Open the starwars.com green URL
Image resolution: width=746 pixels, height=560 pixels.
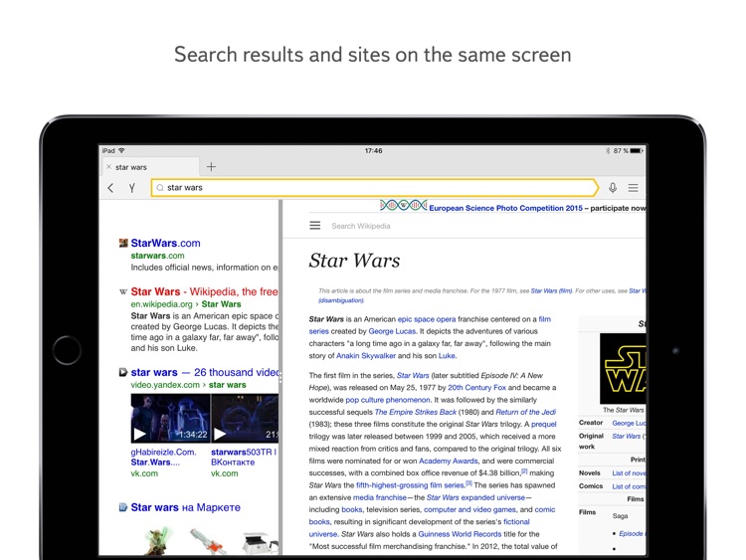(x=157, y=256)
